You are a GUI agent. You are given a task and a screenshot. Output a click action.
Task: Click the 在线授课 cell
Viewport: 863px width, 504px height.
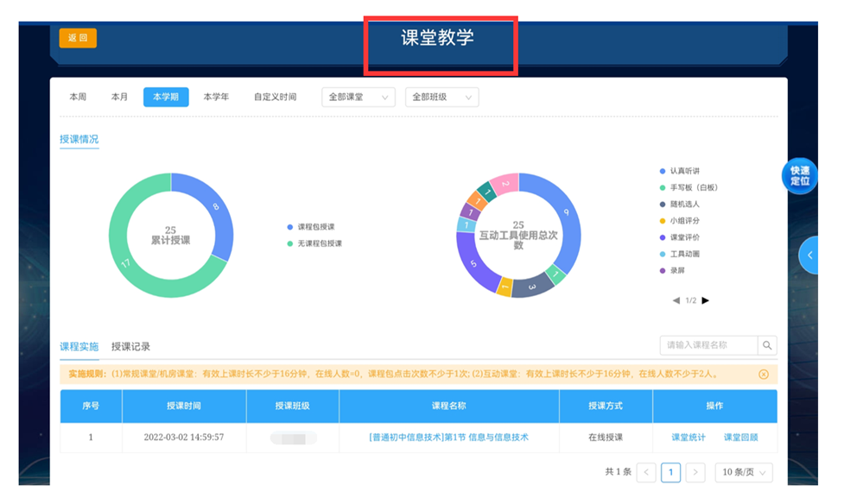(x=606, y=438)
